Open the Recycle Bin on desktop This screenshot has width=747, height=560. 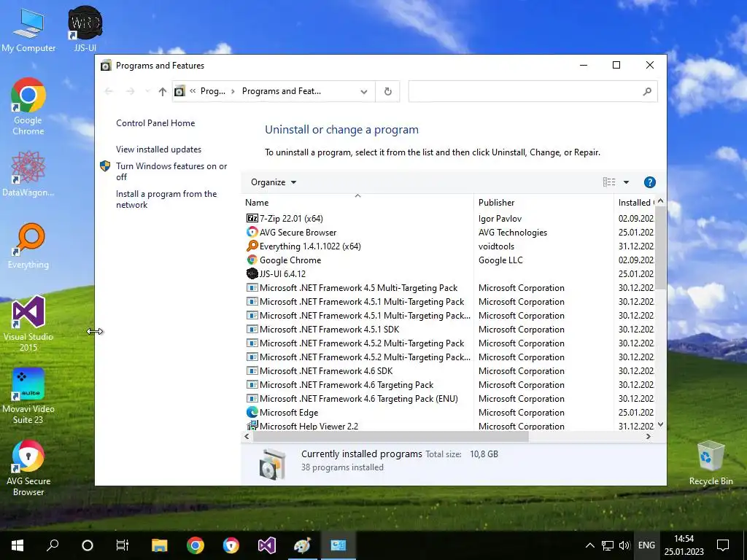pos(711,463)
